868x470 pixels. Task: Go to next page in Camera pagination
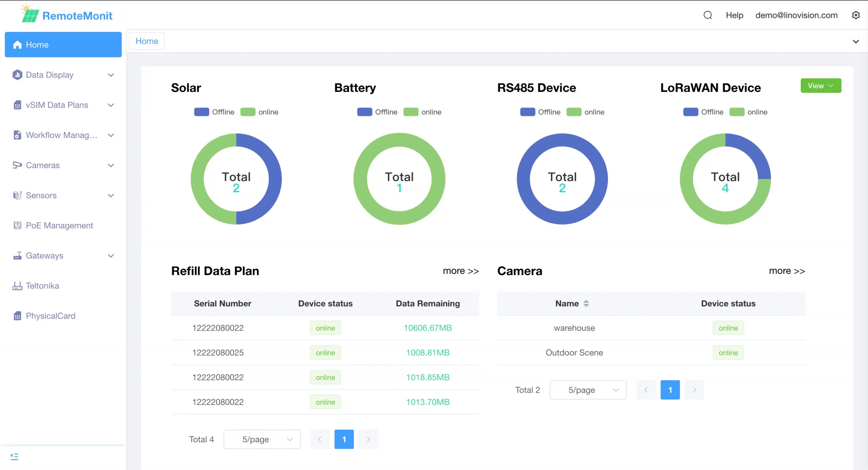pos(694,390)
